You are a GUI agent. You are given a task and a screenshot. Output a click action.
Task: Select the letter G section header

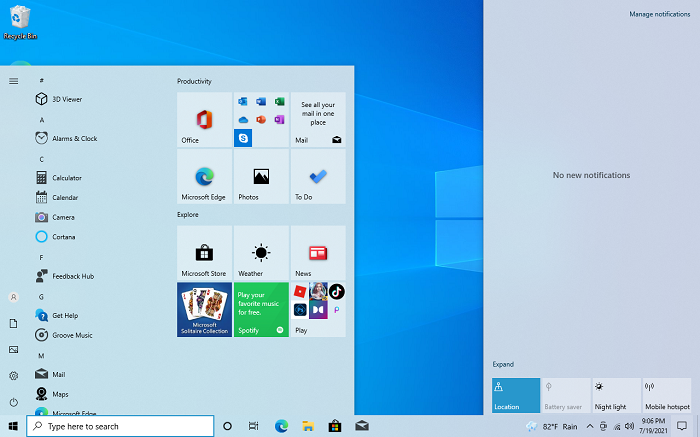(x=41, y=297)
